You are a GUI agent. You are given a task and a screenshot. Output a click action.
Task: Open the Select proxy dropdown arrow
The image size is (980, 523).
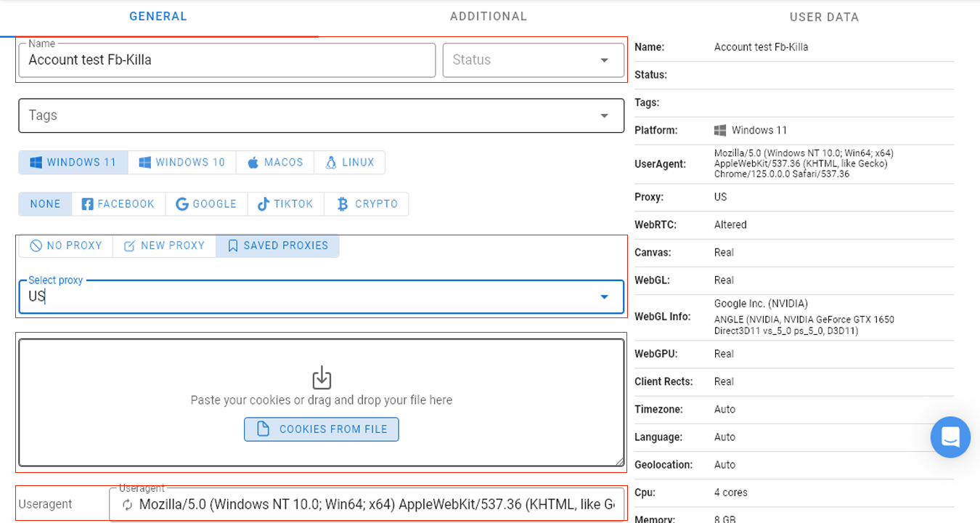[604, 296]
